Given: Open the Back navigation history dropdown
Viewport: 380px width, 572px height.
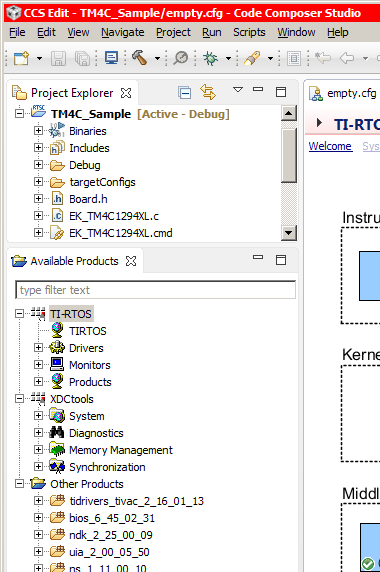Looking at the screenshot, I should pos(365,58).
